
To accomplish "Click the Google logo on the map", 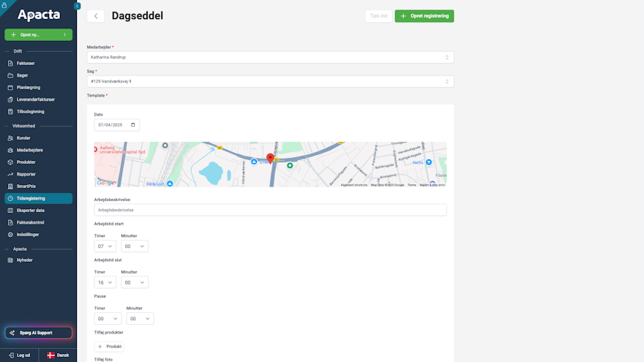I will click(x=105, y=183).
